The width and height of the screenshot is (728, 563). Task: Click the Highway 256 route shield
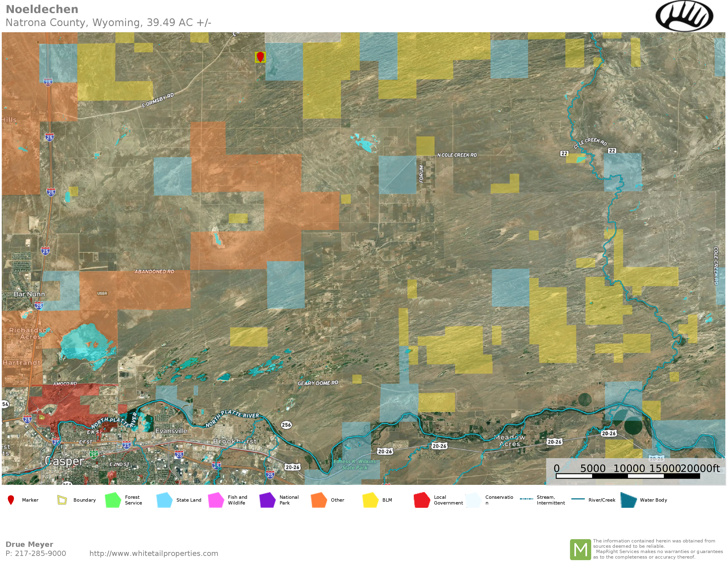pyautogui.click(x=286, y=425)
